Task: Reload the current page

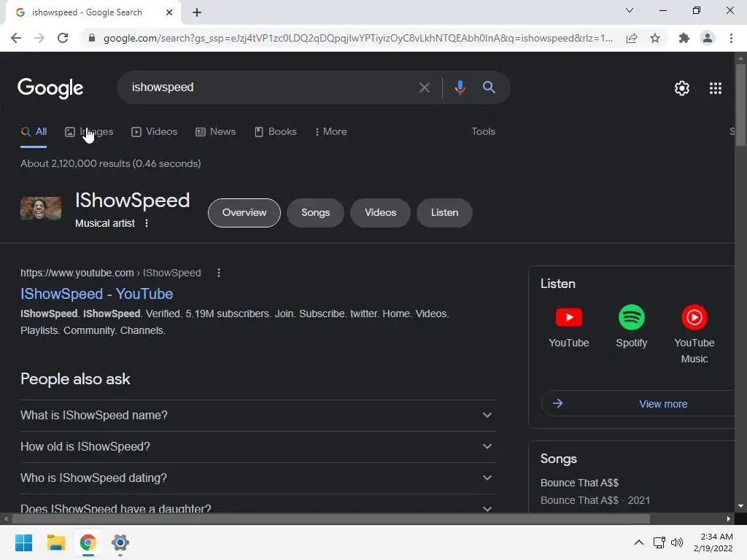Action: click(63, 38)
